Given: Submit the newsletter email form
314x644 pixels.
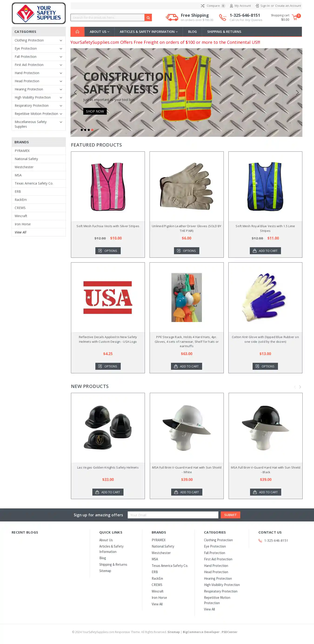Looking at the screenshot, I should pos(230,515).
